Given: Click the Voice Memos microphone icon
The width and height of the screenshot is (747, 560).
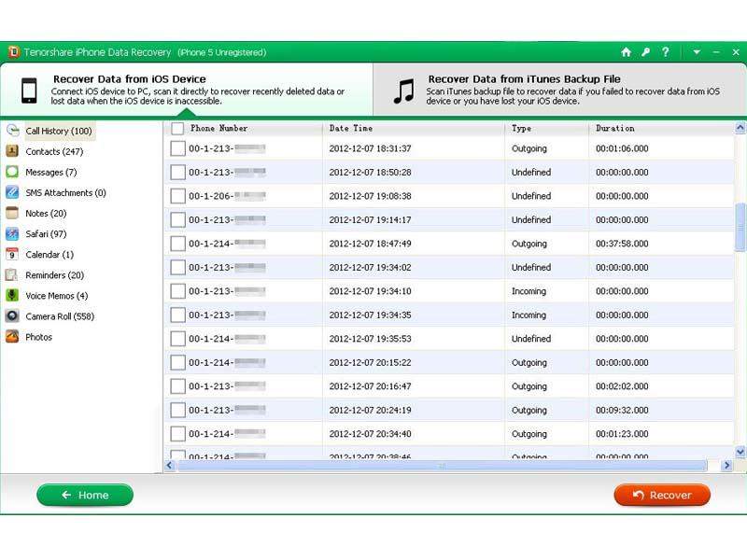Looking at the screenshot, I should point(12,295).
